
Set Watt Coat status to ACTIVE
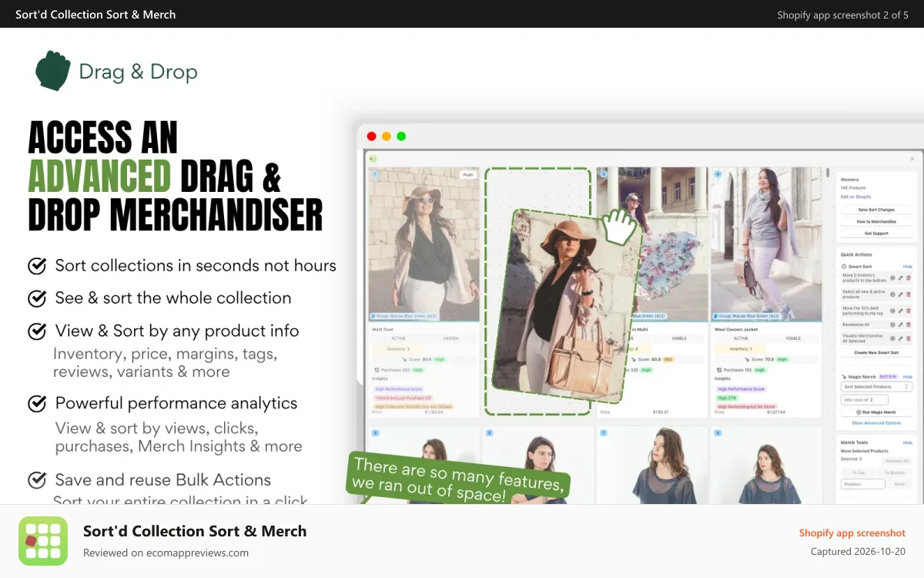(398, 338)
